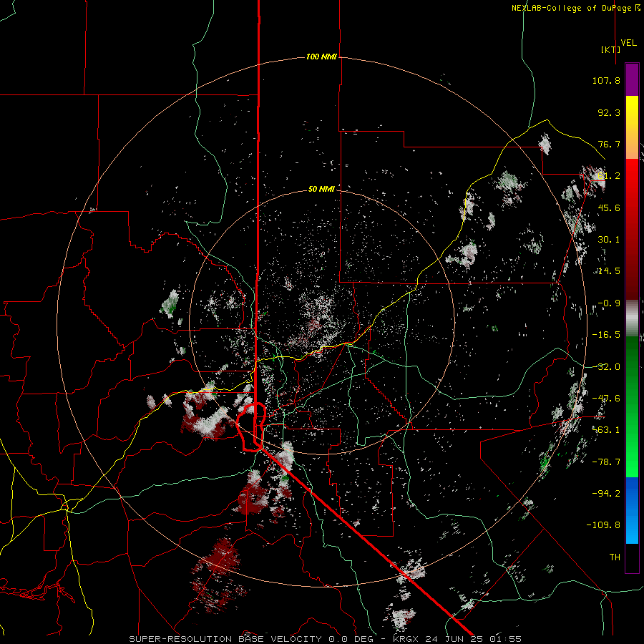Click the -16.5 velocity scale value
Image resolution: width=644 pixels, height=644 pixels.
[606, 335]
